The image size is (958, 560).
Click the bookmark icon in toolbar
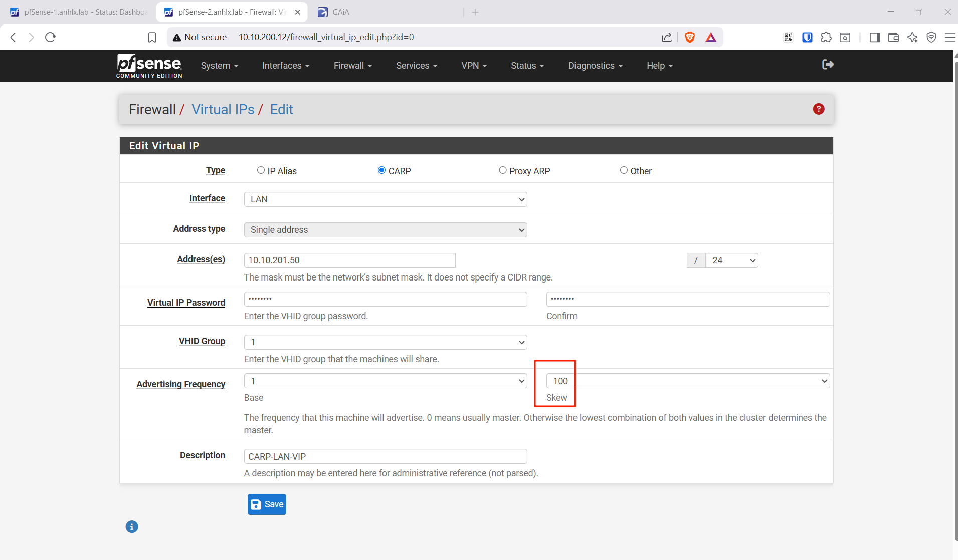152,37
